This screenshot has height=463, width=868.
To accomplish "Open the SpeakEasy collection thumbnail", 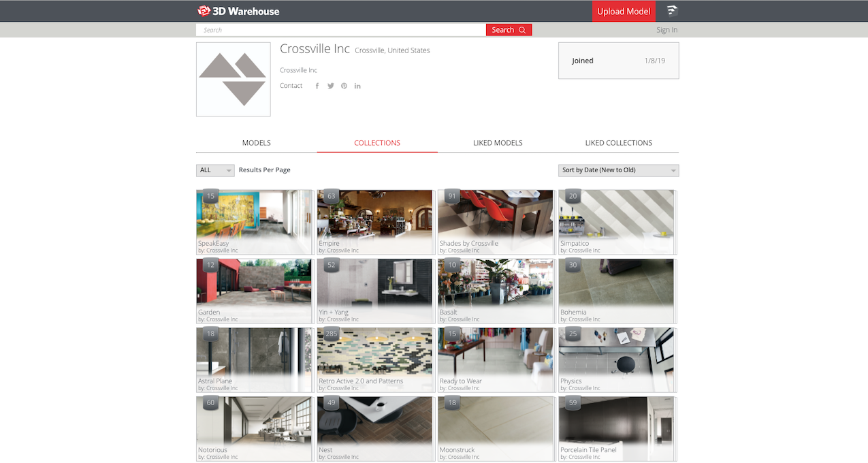I will [x=254, y=218].
